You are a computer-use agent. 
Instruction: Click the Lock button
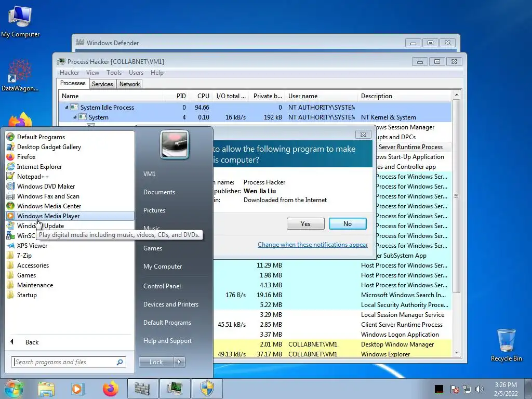click(156, 362)
